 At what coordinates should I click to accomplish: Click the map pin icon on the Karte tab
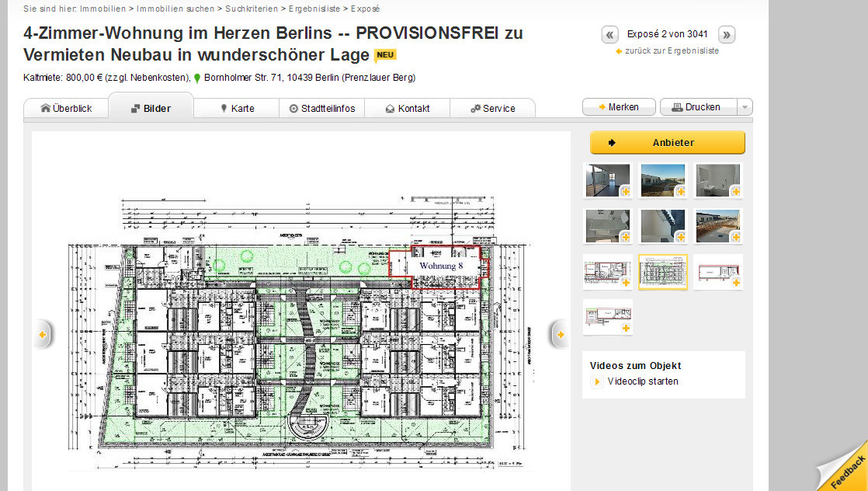(x=225, y=108)
